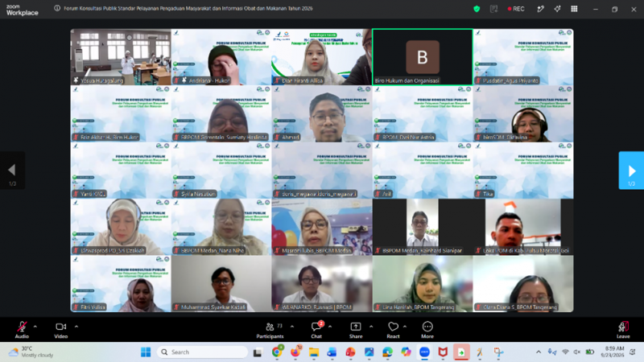Open Snipping Tool from taskbar

[x=498, y=352]
